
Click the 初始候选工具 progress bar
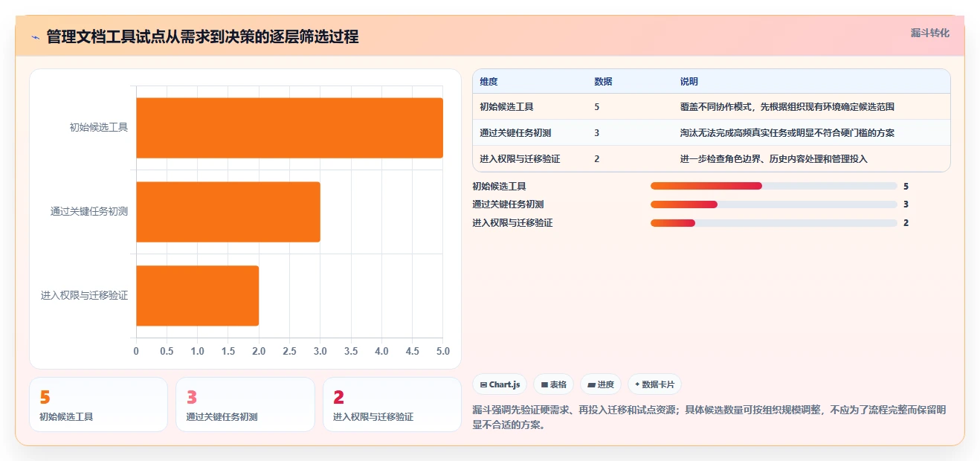(773, 186)
